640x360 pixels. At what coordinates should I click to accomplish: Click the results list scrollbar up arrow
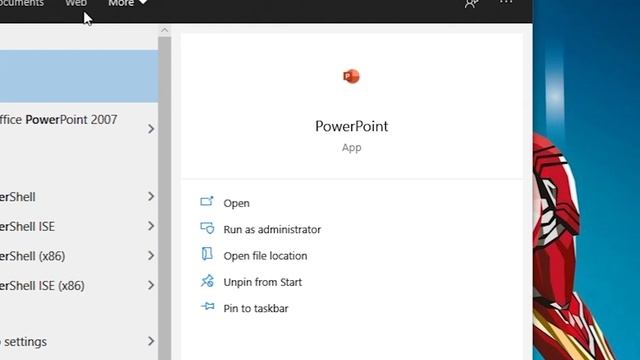pos(164,30)
